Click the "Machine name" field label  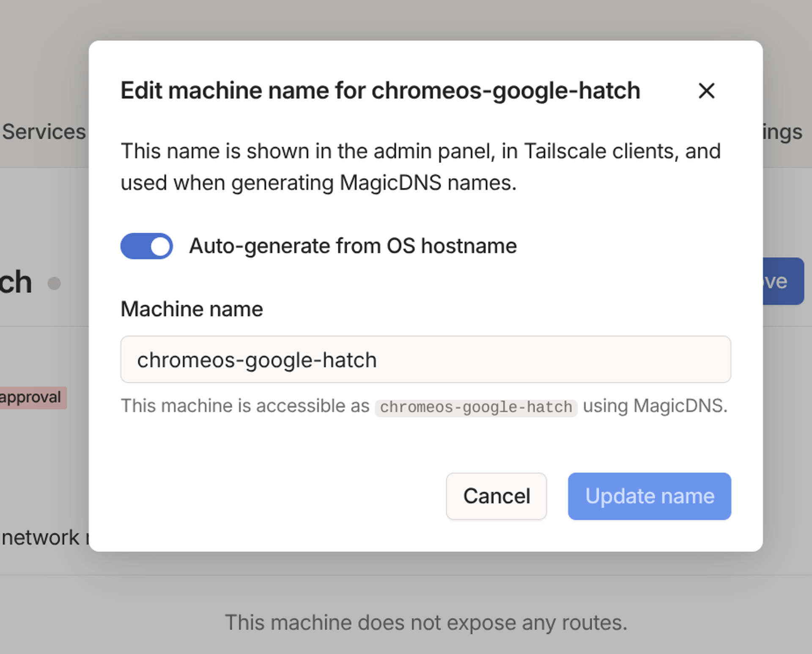click(192, 309)
